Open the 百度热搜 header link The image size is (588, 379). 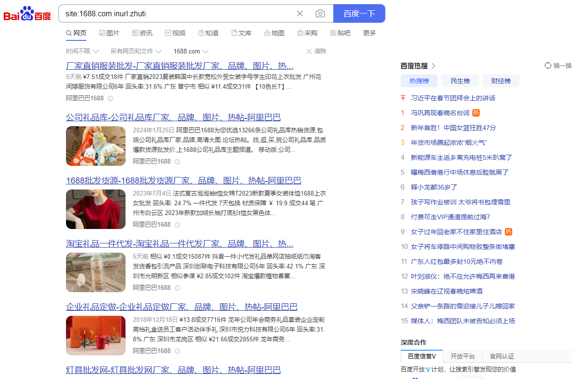click(418, 66)
